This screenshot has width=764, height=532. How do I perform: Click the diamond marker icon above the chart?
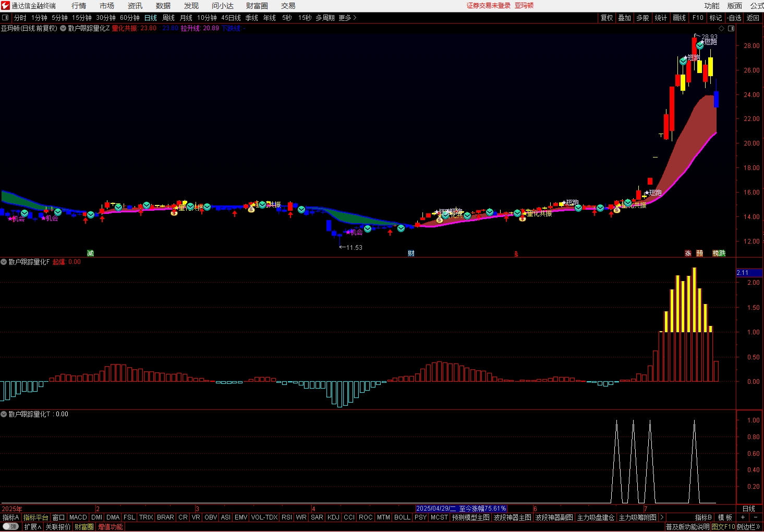[x=722, y=28]
